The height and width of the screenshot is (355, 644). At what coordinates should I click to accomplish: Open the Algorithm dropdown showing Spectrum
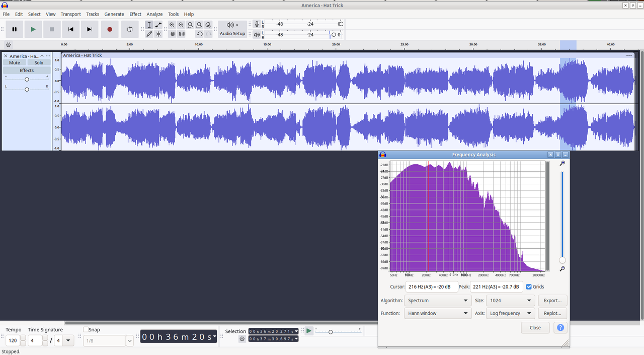click(438, 300)
